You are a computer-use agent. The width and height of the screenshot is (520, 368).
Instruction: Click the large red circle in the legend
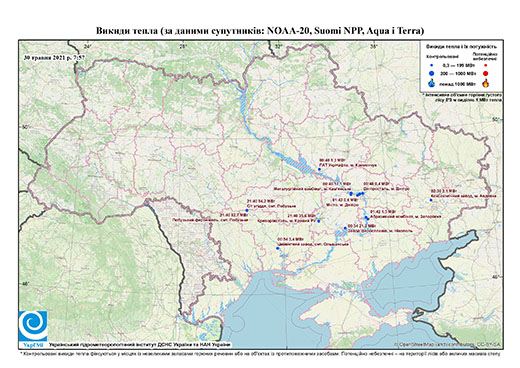pos(485,74)
